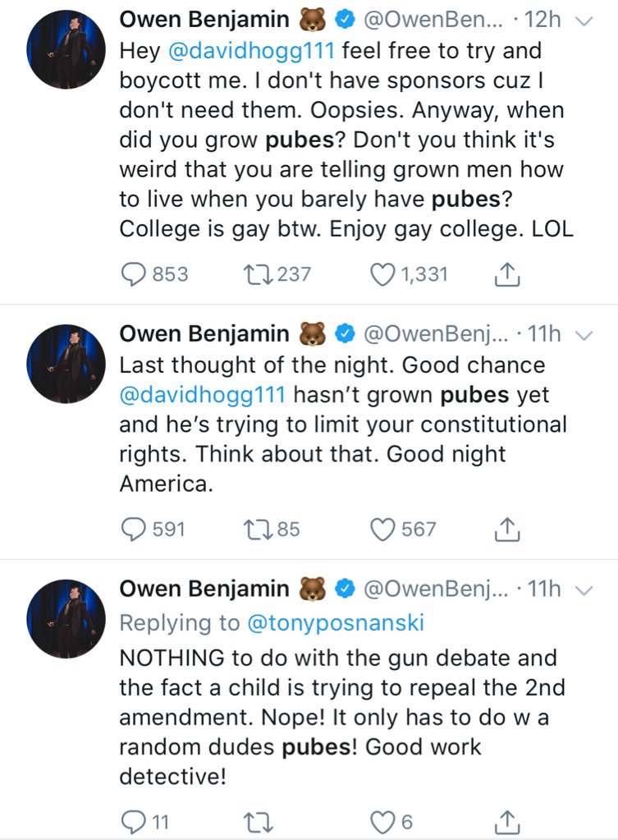This screenshot has width=618, height=840.
Task: Retweet the reply to tonyposnanski
Action: tap(259, 820)
